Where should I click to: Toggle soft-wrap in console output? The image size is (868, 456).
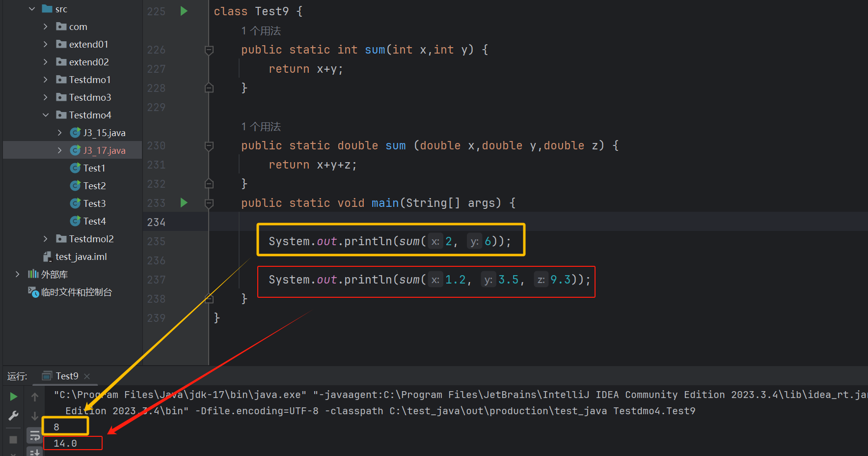[35, 435]
